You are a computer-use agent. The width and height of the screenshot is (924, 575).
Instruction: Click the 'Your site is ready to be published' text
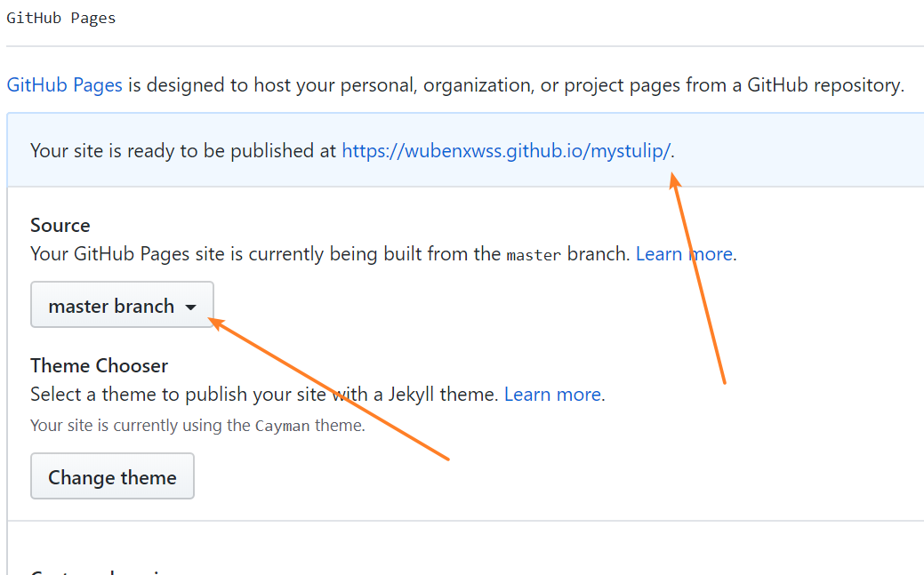click(x=183, y=151)
